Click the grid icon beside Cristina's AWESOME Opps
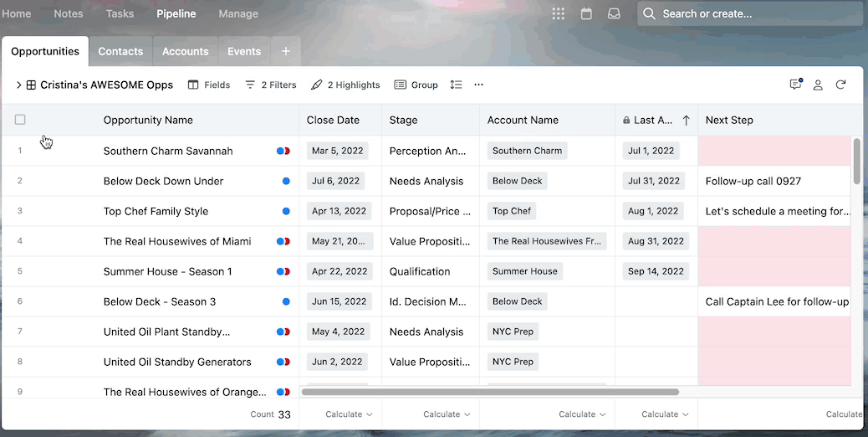Viewport: 868px width, 437px height. pos(31,85)
